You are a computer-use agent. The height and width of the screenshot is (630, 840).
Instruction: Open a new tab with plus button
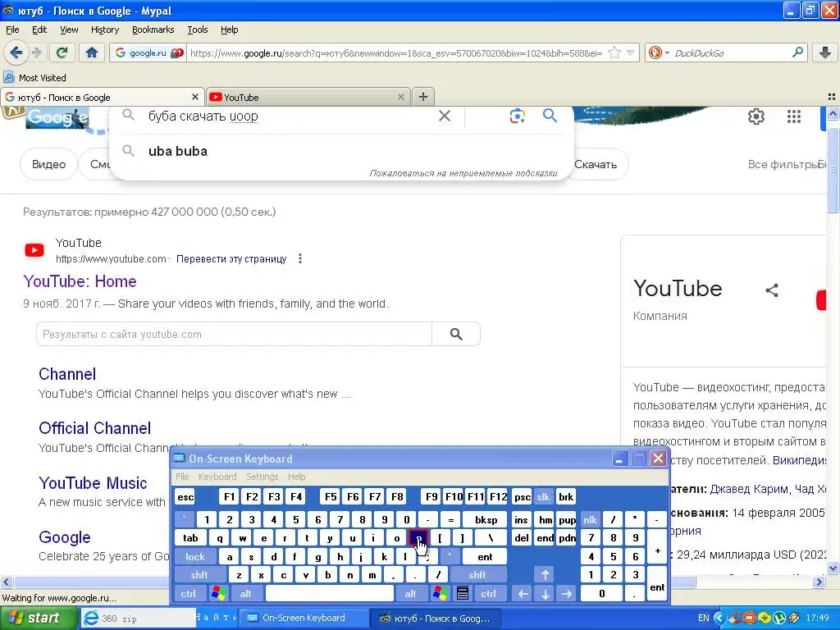click(x=423, y=97)
